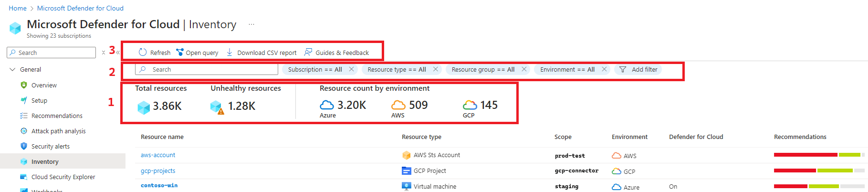Viewport: 868px width, 192px height.
Task: Click the inventory Search filter field
Action: pos(207,69)
